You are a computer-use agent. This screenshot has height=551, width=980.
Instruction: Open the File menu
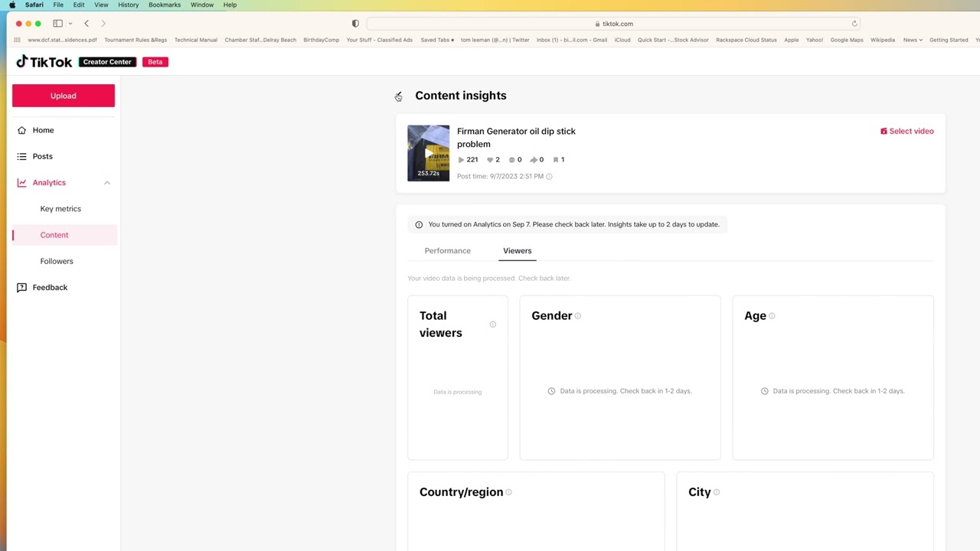click(x=58, y=5)
